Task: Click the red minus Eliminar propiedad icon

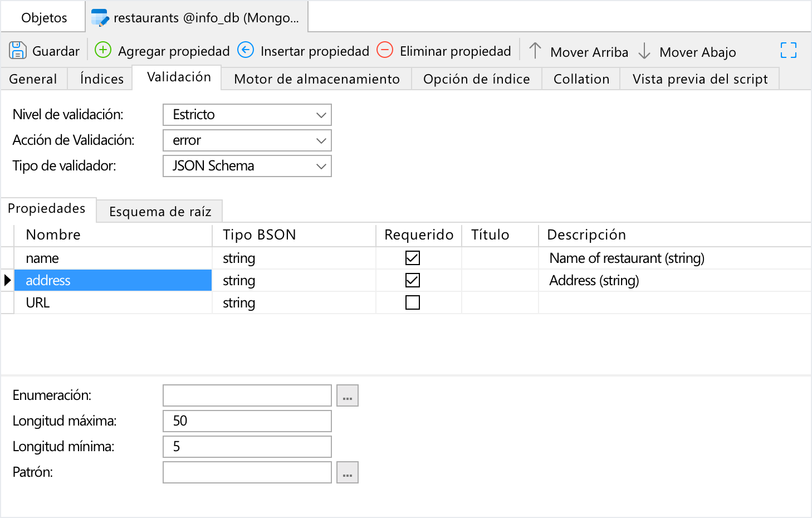Action: (x=385, y=50)
